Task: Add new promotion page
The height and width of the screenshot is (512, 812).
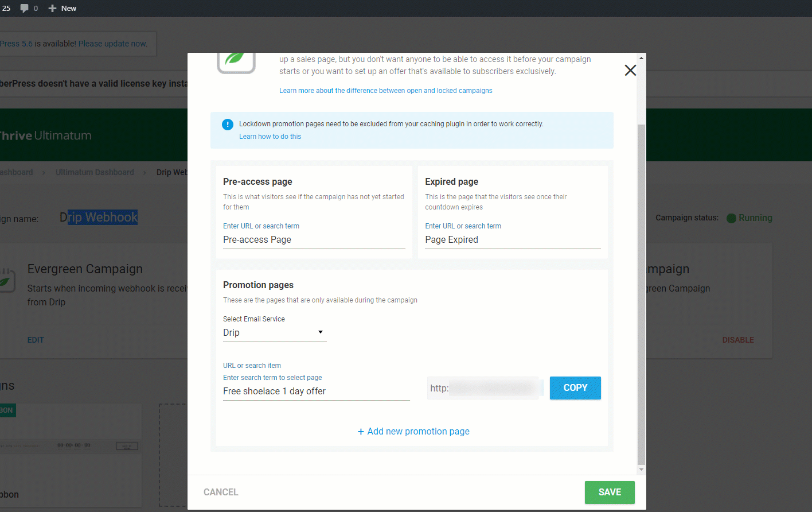Action: 413,432
